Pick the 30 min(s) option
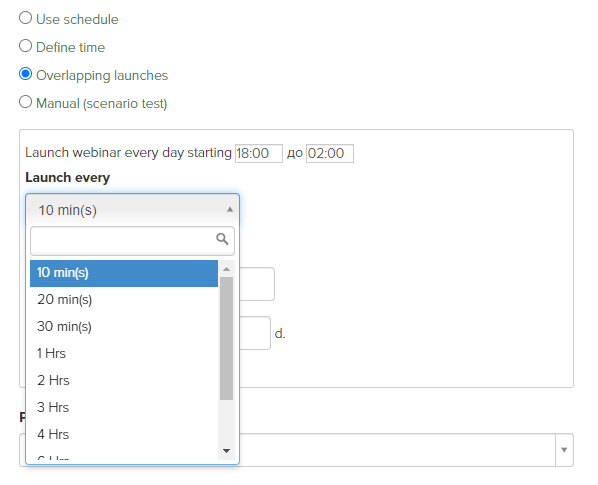This screenshot has height=485, width=598. 124,327
